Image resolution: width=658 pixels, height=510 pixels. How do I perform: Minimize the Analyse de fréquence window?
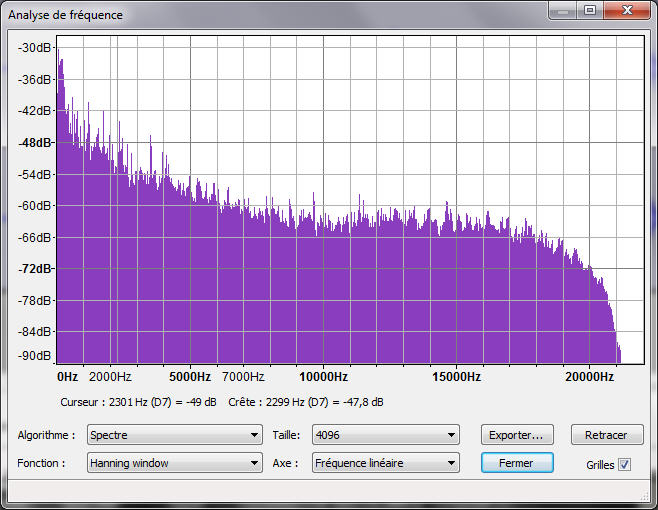pos(563,10)
